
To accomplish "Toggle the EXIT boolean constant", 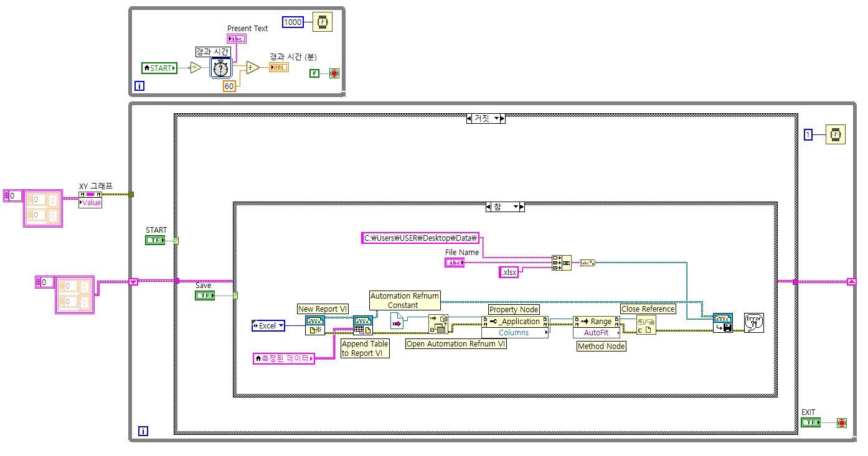I will pyautogui.click(x=811, y=422).
